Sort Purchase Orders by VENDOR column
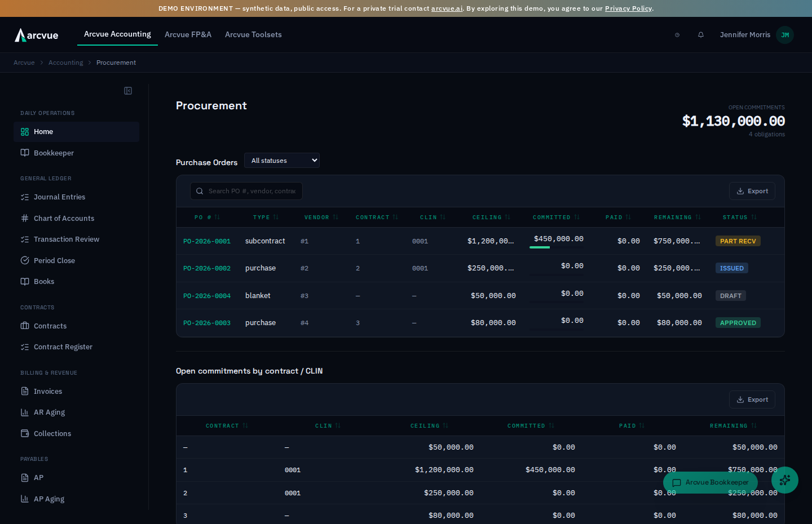 [x=321, y=217]
